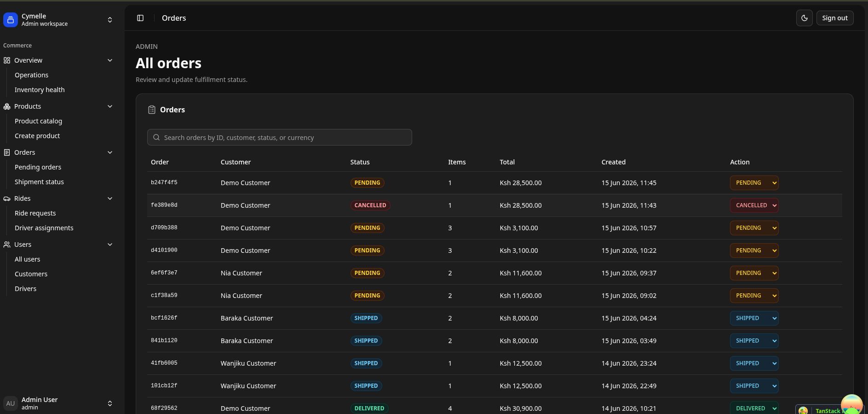Click the Products boxes icon
This screenshot has width=868, height=414.
click(7, 106)
